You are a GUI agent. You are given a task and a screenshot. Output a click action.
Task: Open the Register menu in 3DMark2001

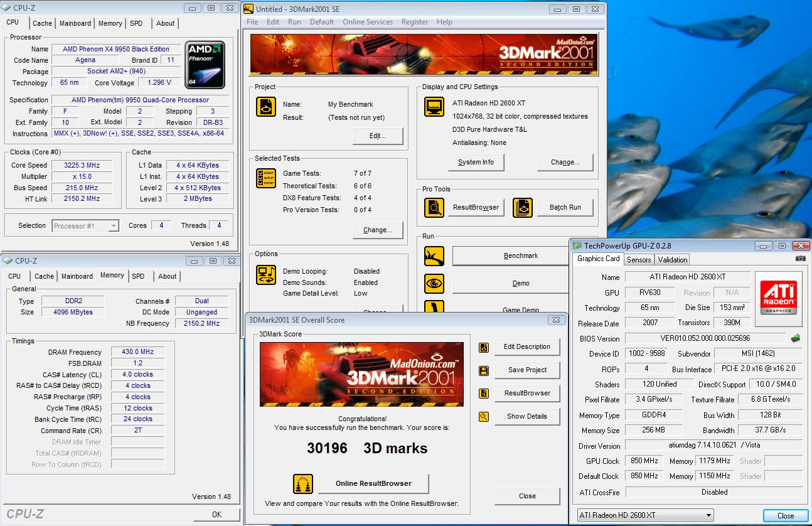415,22
